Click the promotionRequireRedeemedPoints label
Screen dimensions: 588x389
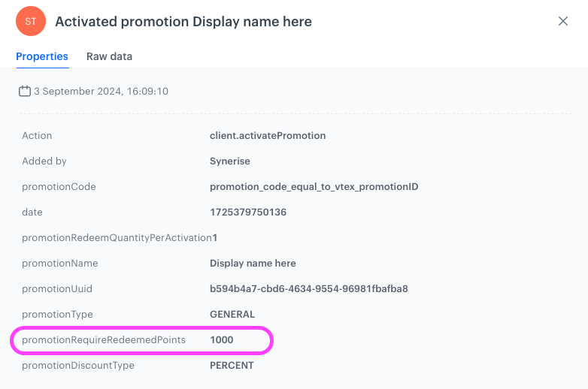pos(104,340)
